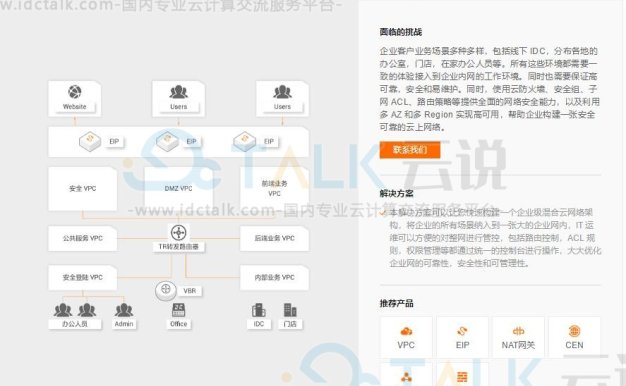Image resolution: width=626 pixels, height=386 pixels.
Task: Click the Website label text
Action: pyautogui.click(x=75, y=107)
